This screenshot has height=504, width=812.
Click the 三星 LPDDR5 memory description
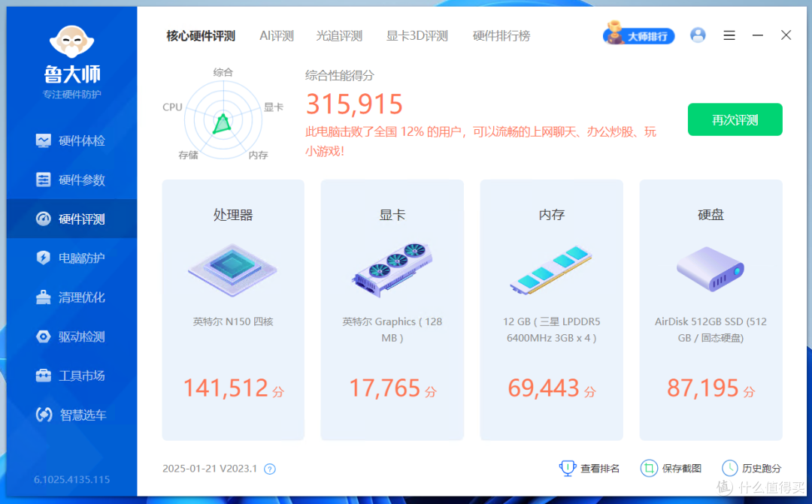click(x=552, y=330)
